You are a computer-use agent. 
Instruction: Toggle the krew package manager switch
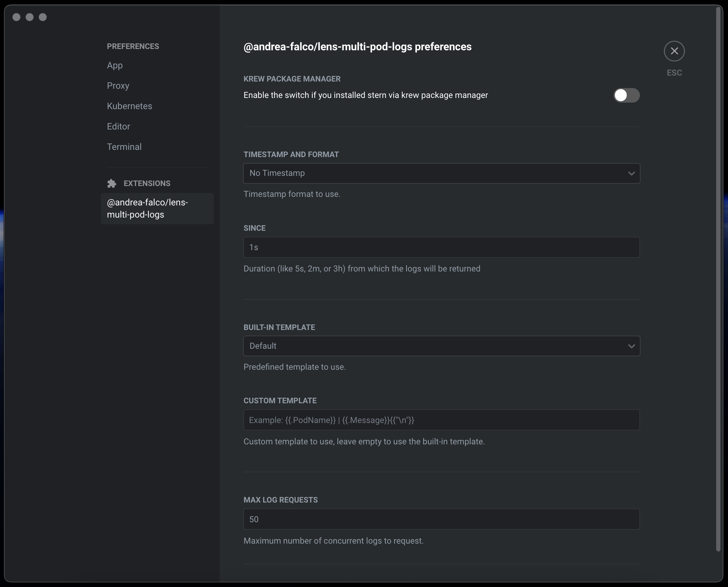point(626,95)
